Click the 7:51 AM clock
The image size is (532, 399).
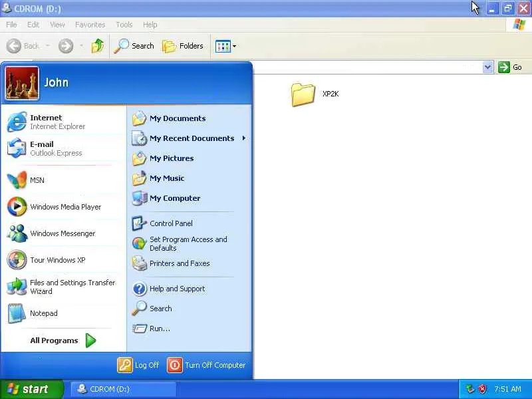point(507,389)
